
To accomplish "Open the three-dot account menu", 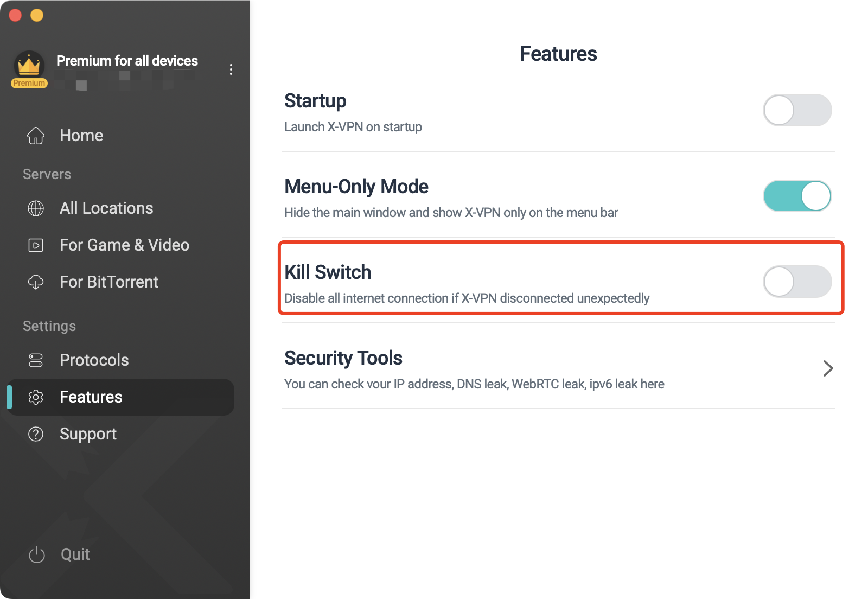I will 231,69.
